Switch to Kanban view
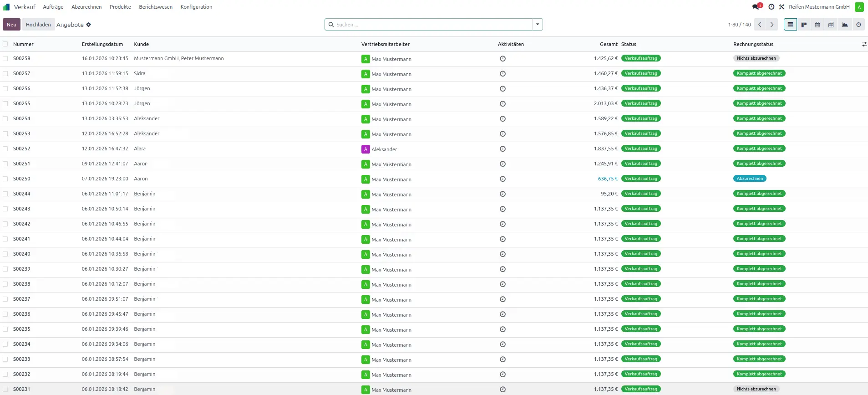 tap(804, 25)
